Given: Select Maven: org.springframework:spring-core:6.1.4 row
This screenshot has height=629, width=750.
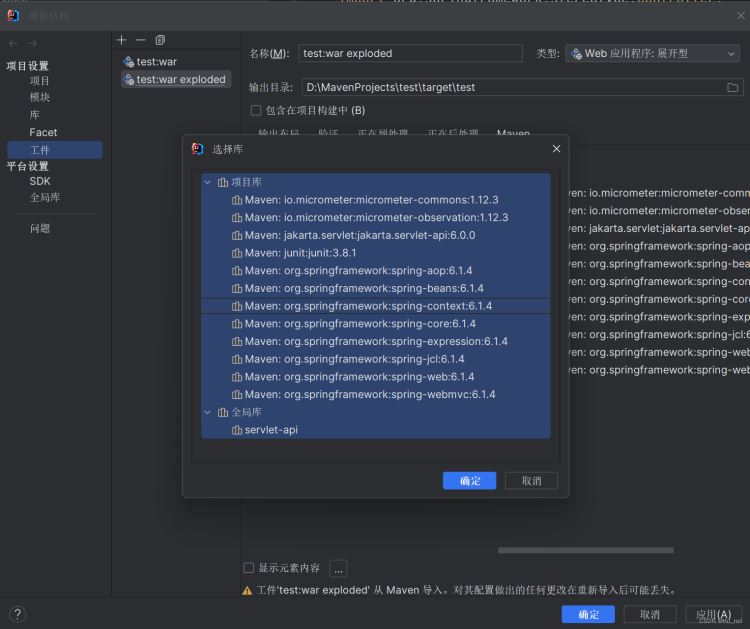Looking at the screenshot, I should 376,324.
